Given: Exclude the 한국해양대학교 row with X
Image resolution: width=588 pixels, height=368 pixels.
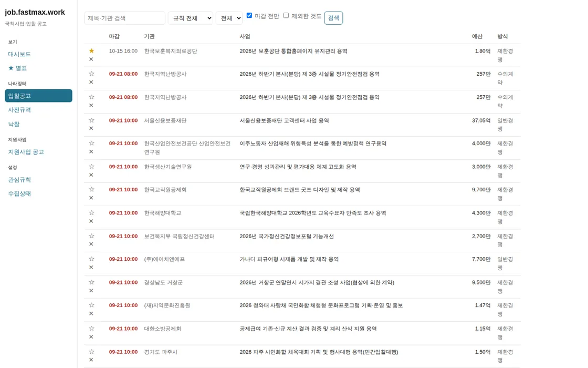Looking at the screenshot, I should pos(91,221).
